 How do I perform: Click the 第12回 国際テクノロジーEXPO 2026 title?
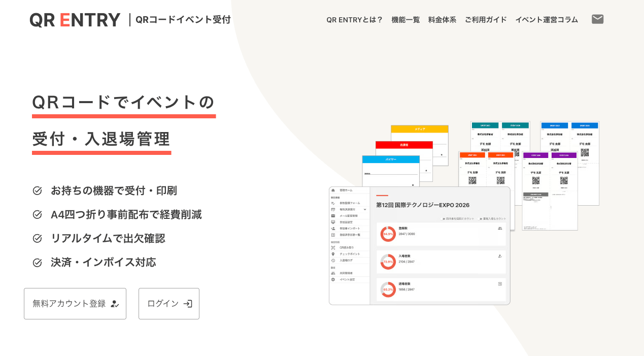coord(423,205)
